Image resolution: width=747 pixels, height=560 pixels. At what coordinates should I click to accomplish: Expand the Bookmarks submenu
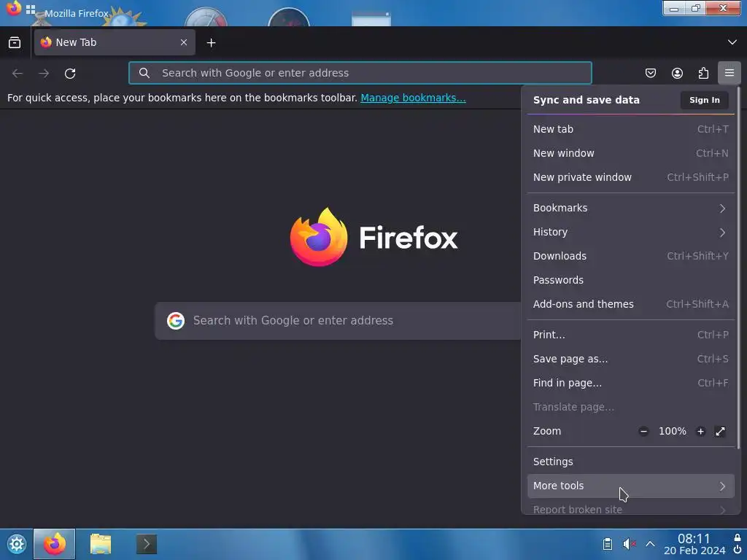tap(631, 208)
